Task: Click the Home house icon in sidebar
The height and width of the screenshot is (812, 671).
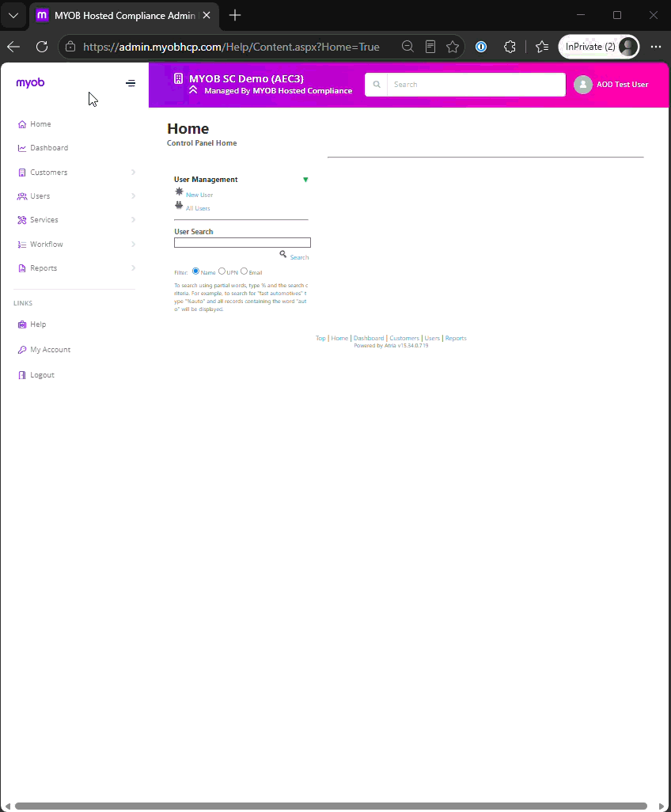Action: pyautogui.click(x=21, y=124)
